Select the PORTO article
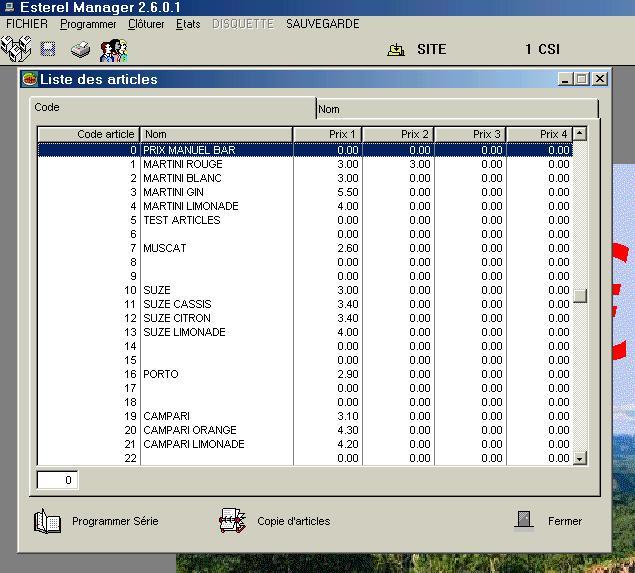Image resolution: width=635 pixels, height=573 pixels. [305, 374]
